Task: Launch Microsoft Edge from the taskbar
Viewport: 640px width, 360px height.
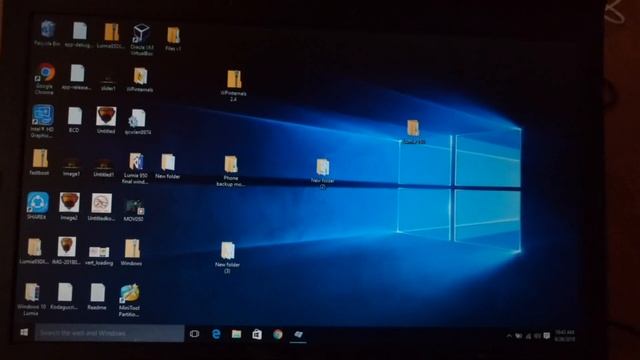Action: click(216, 334)
